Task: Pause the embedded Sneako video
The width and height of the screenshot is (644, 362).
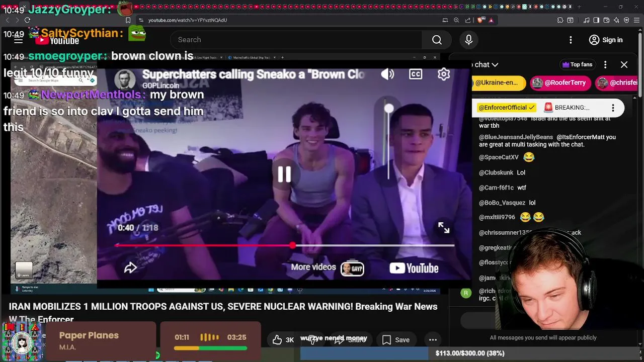Action: click(x=284, y=174)
